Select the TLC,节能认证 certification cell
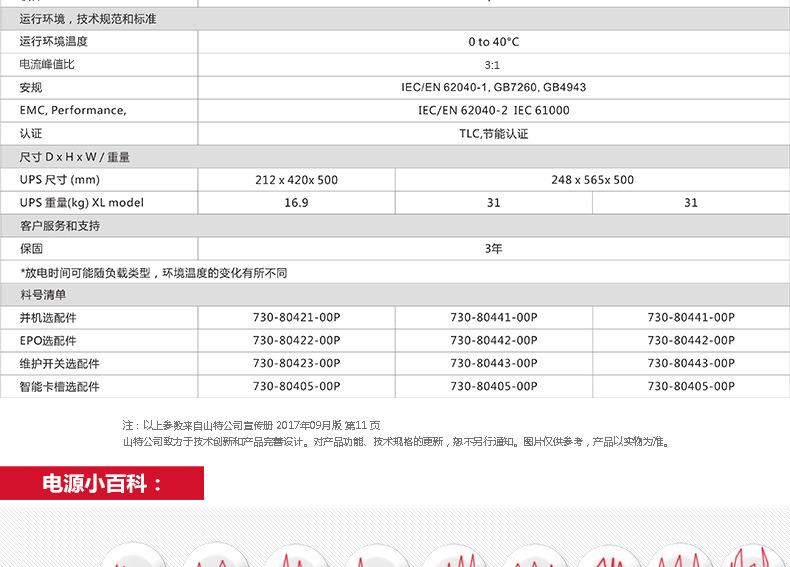790x567 pixels. tap(493, 134)
